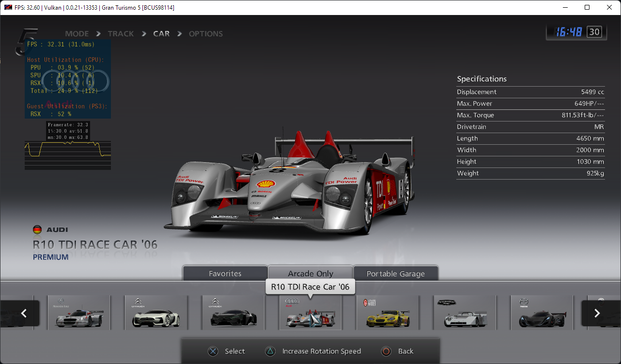Select the yellow Gillet race car thumbnail
Image resolution: width=621 pixels, height=364 pixels.
coord(388,313)
